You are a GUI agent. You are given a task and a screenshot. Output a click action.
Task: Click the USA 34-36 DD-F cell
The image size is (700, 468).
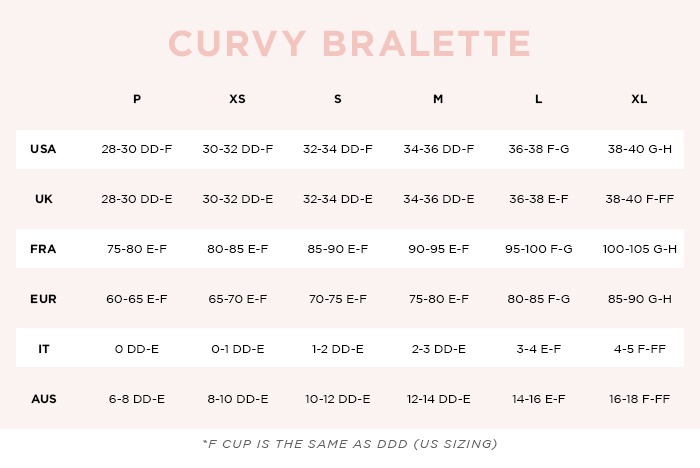pyautogui.click(x=438, y=149)
